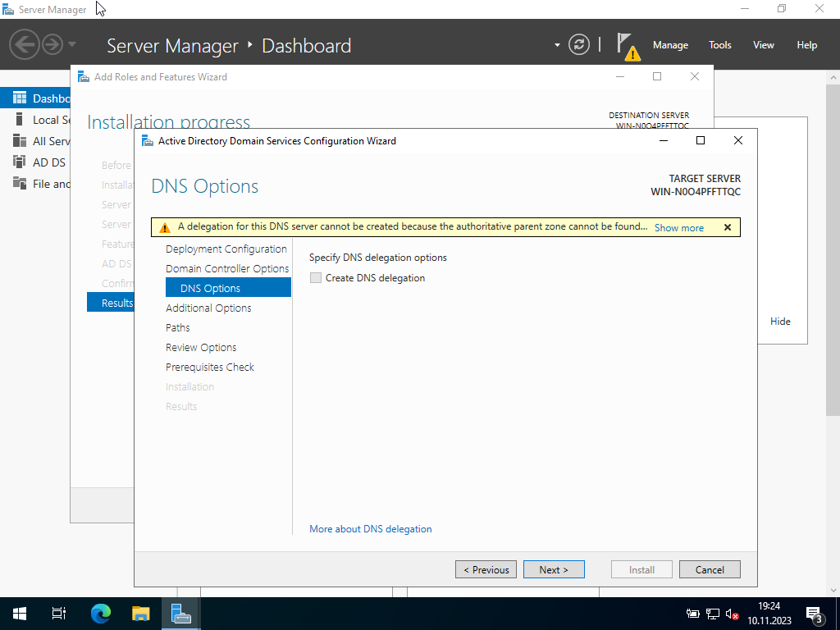
Task: Click the removable device tray icon
Action: 693,614
